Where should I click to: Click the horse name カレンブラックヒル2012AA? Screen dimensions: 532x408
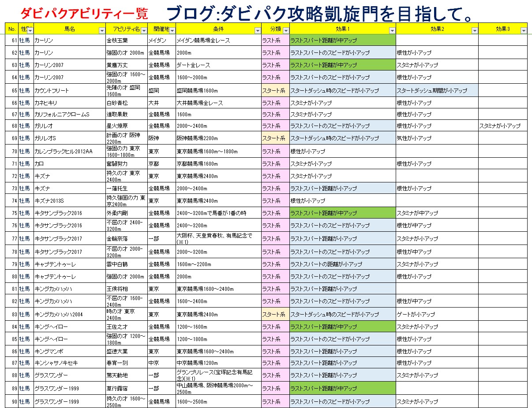(64, 152)
